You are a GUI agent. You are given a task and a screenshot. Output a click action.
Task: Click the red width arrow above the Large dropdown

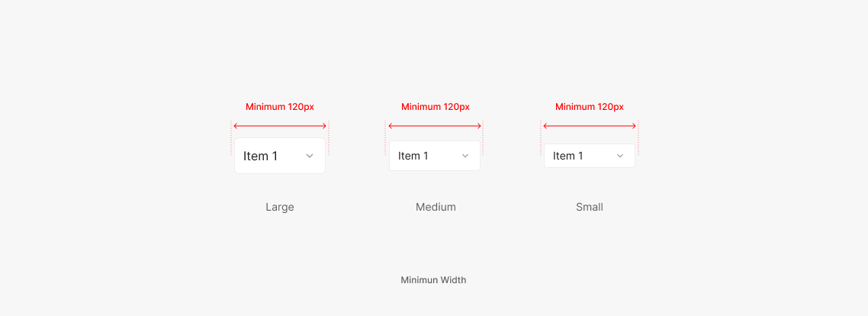click(280, 126)
